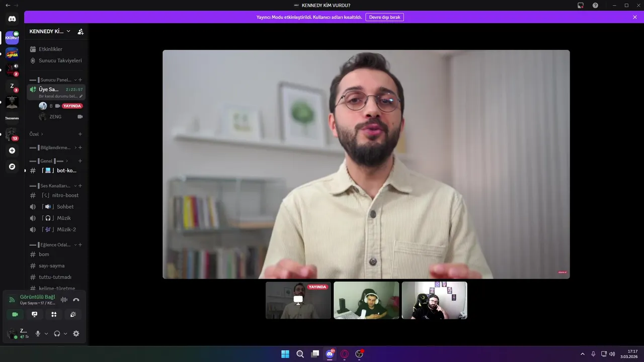
Task: Go back with the arrow in title bar
Action: click(x=8, y=5)
